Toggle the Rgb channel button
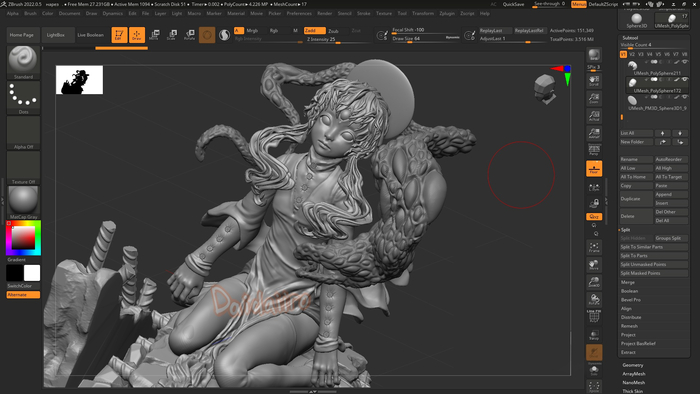This screenshot has width=700, height=394. 278,31
